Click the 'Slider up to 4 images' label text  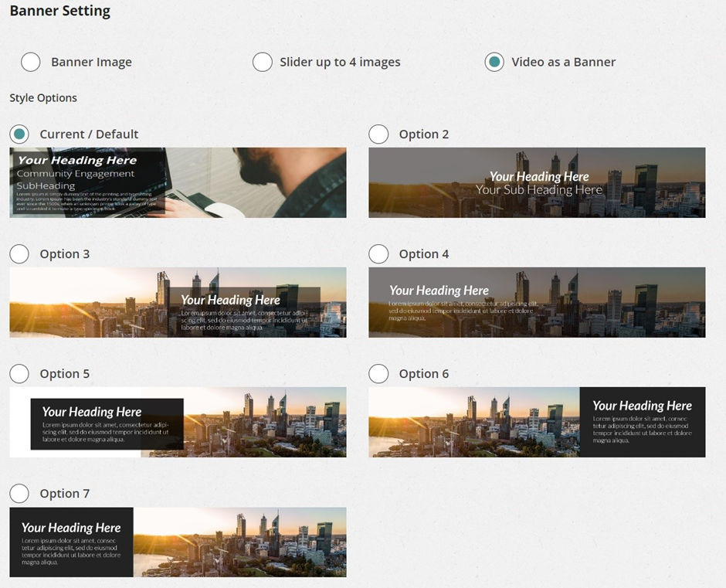[340, 63]
